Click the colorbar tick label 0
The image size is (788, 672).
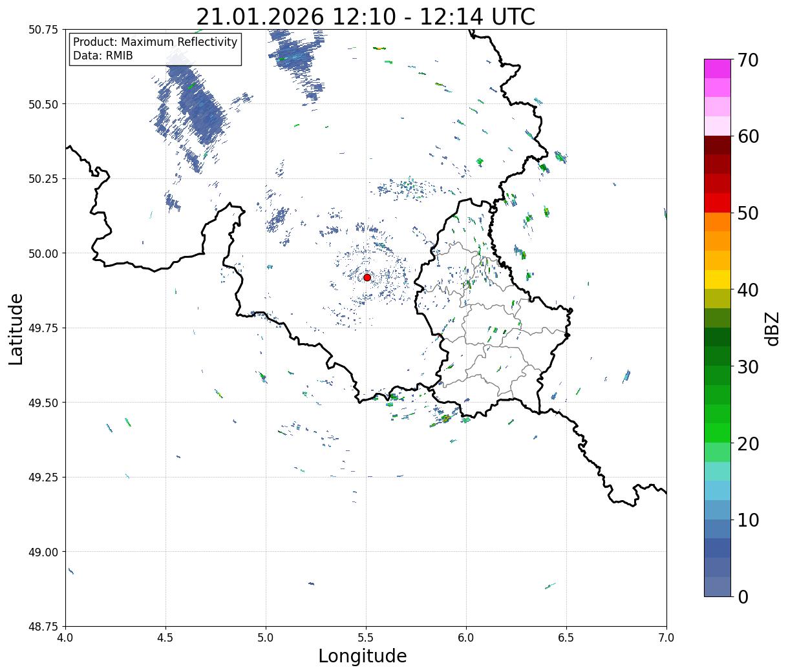pos(743,597)
